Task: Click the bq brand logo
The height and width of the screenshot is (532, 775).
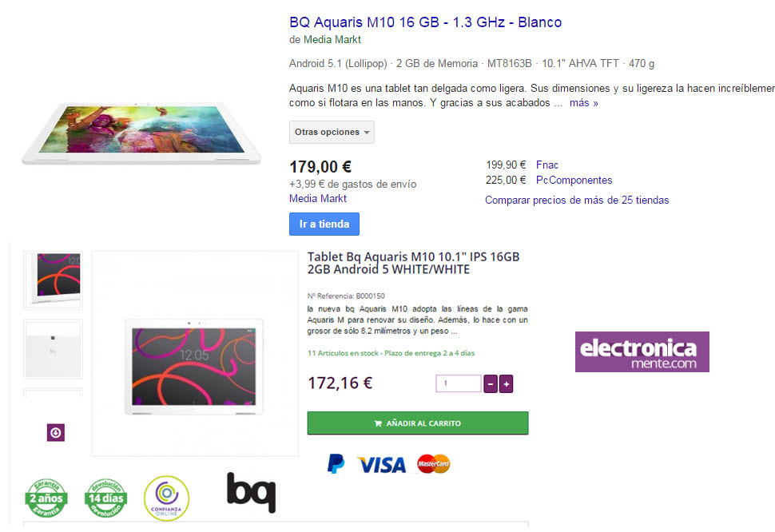Action: 251,493
